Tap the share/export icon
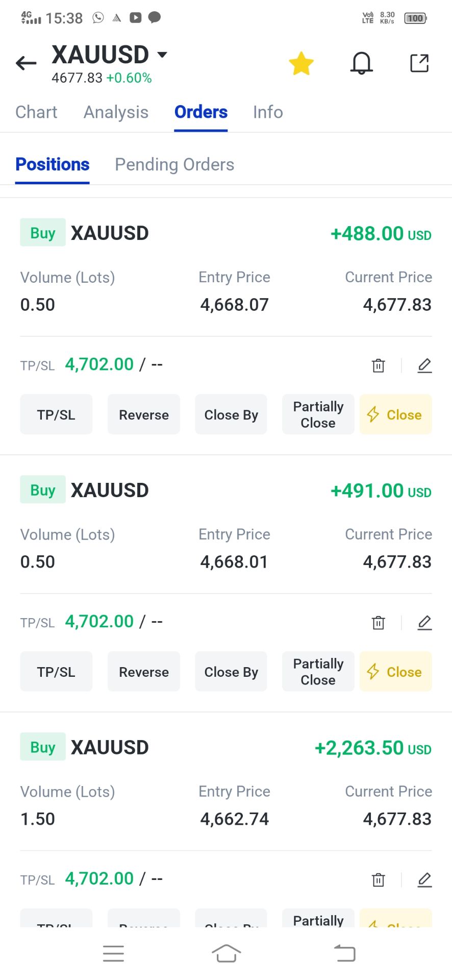Viewport: 452px width, 980px height. pyautogui.click(x=419, y=63)
